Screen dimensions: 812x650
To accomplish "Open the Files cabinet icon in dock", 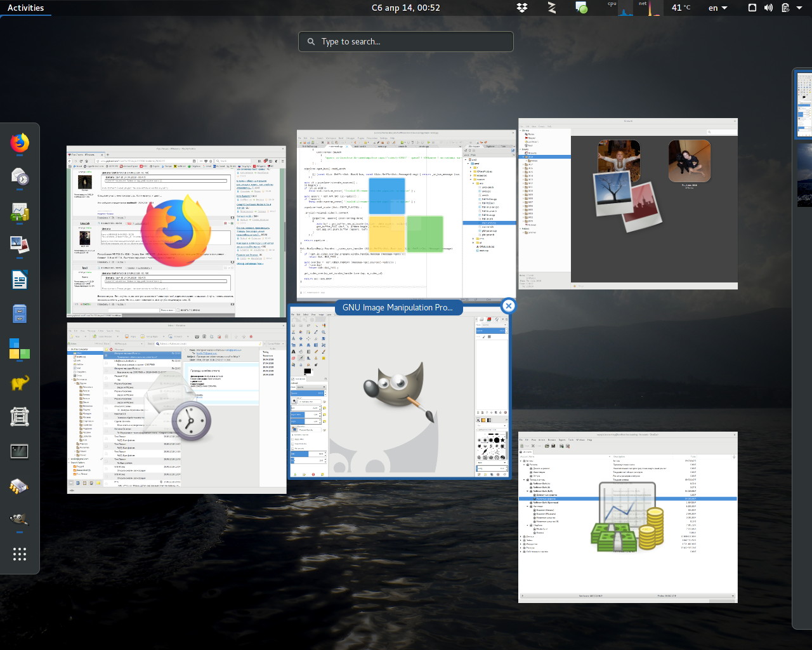I will [20, 314].
